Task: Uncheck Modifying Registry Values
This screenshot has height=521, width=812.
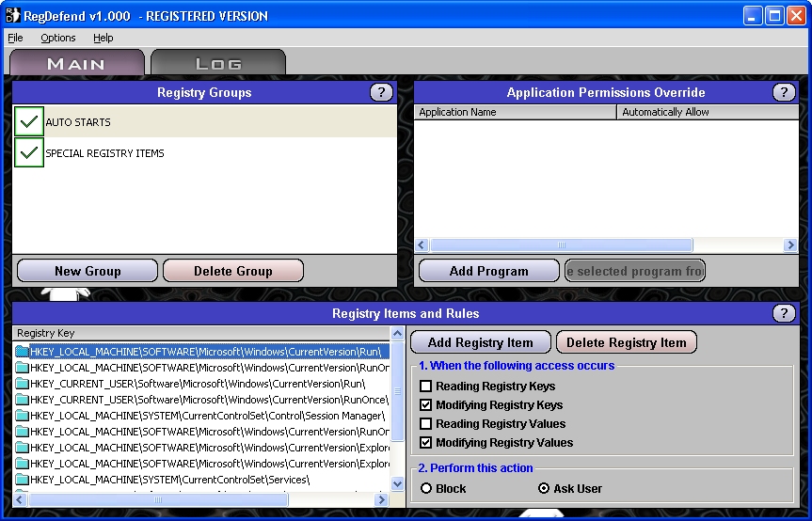Action: coord(425,442)
